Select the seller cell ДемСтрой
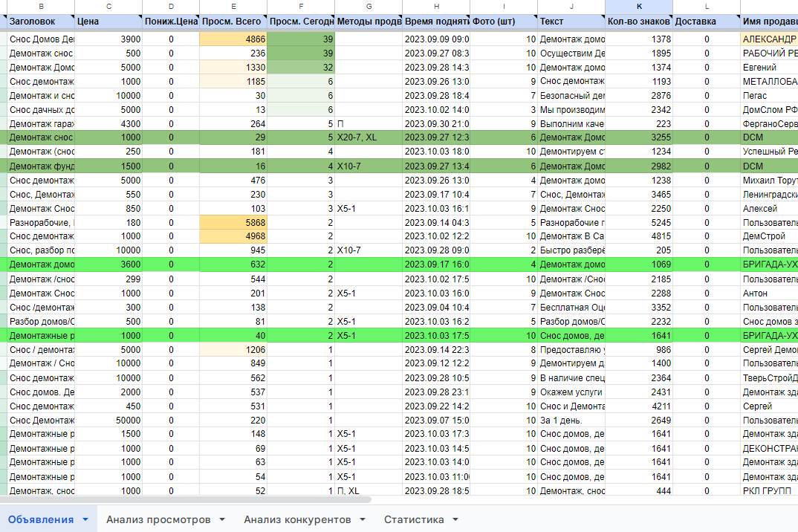The height and width of the screenshot is (532, 798). [x=769, y=236]
